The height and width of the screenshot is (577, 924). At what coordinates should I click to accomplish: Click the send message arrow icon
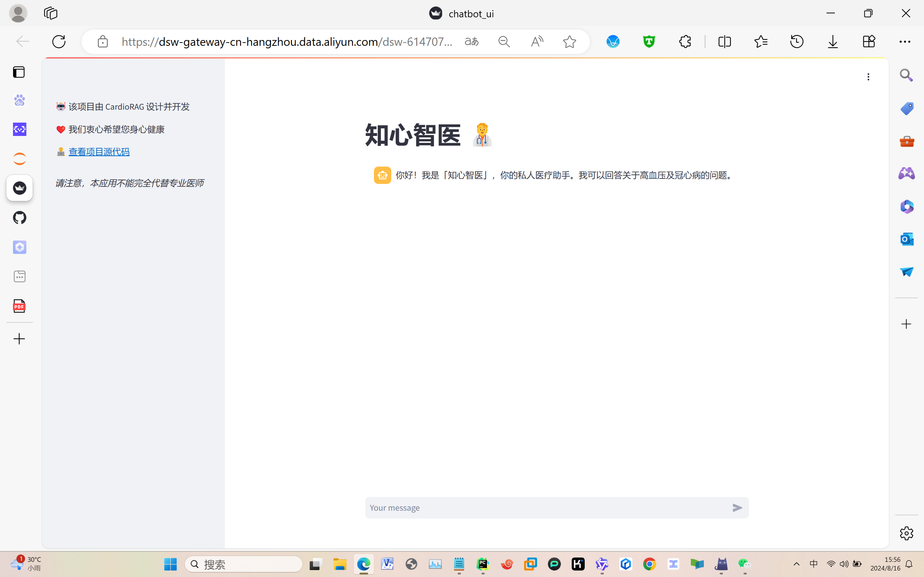tap(737, 507)
